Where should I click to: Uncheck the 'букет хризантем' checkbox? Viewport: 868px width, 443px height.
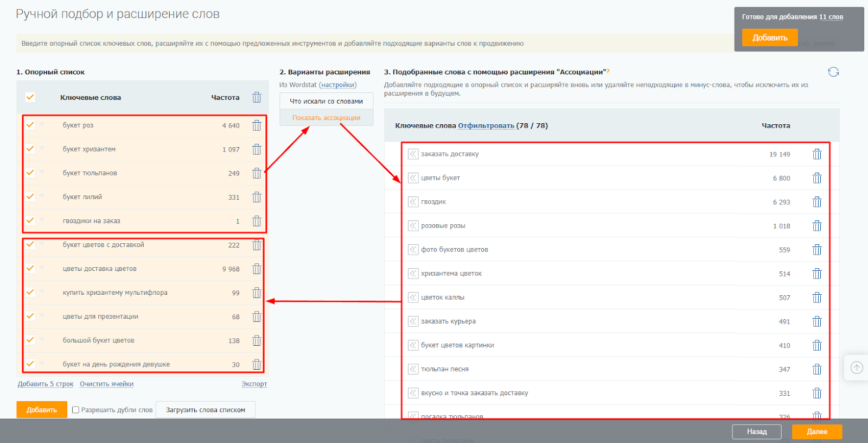(x=30, y=149)
